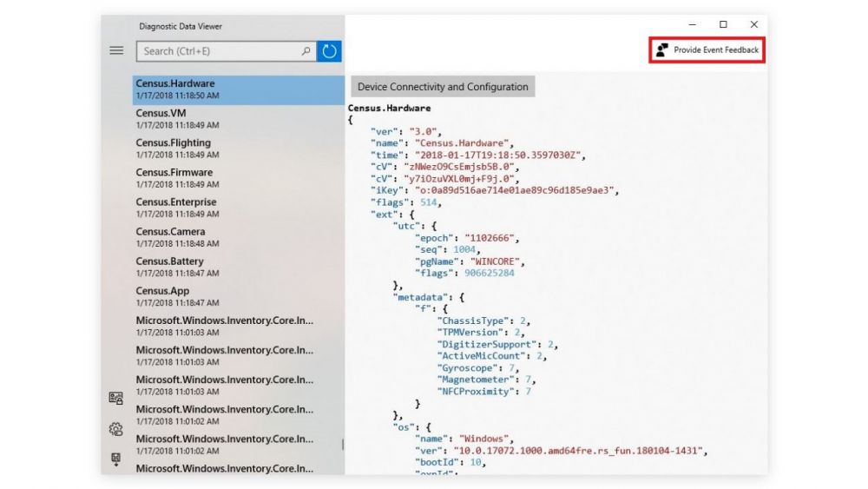Click the search magnifier icon
This screenshot has width=868, height=489.
[306, 51]
